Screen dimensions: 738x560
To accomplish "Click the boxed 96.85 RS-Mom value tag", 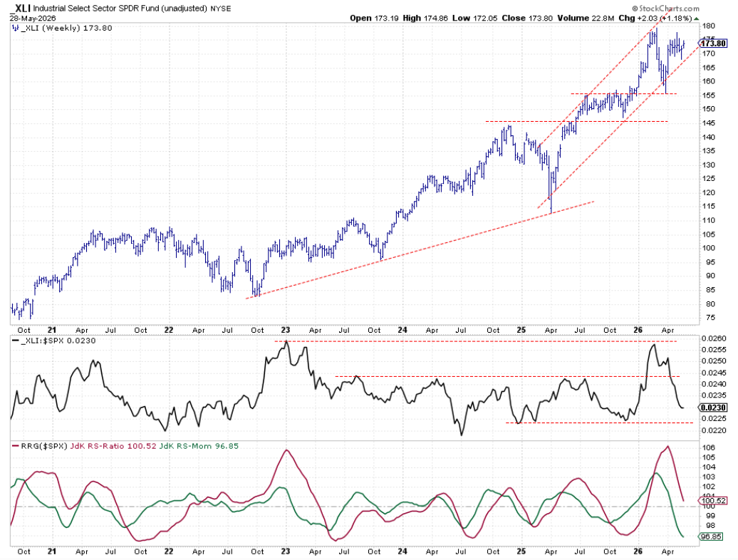I will click(712, 537).
